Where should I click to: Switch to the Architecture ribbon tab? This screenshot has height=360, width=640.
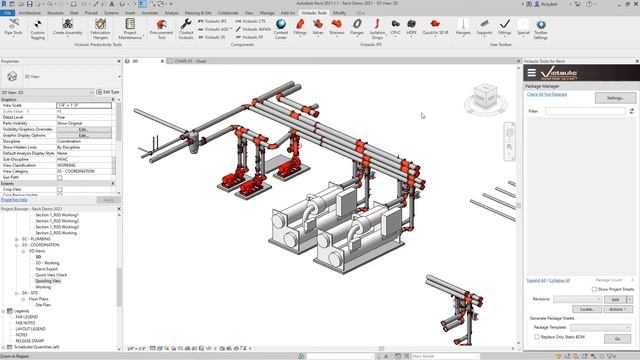click(30, 13)
